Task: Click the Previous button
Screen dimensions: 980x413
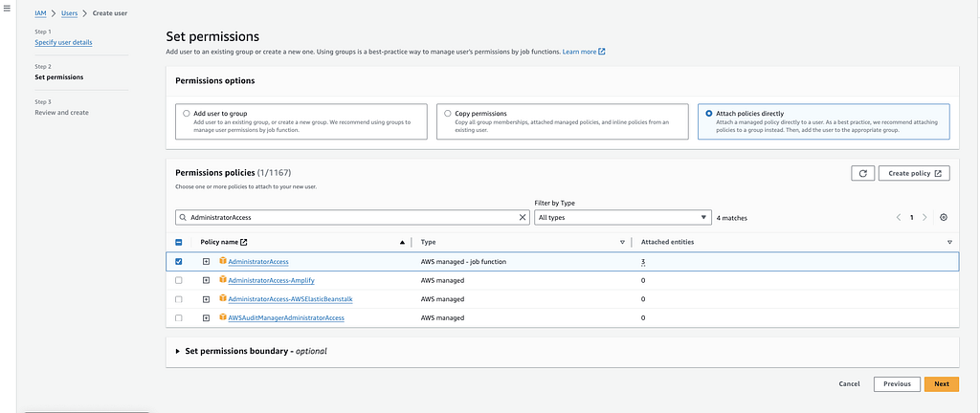Action: (x=897, y=383)
